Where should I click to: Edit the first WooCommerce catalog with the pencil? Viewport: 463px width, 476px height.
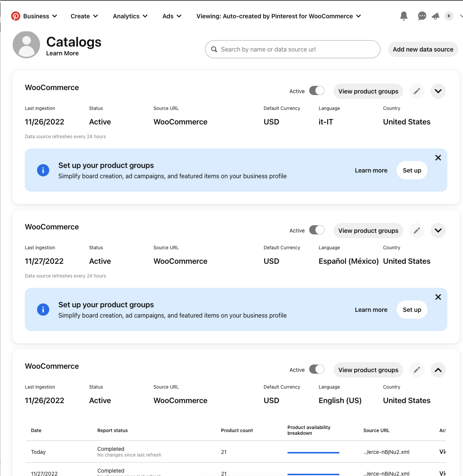(417, 91)
